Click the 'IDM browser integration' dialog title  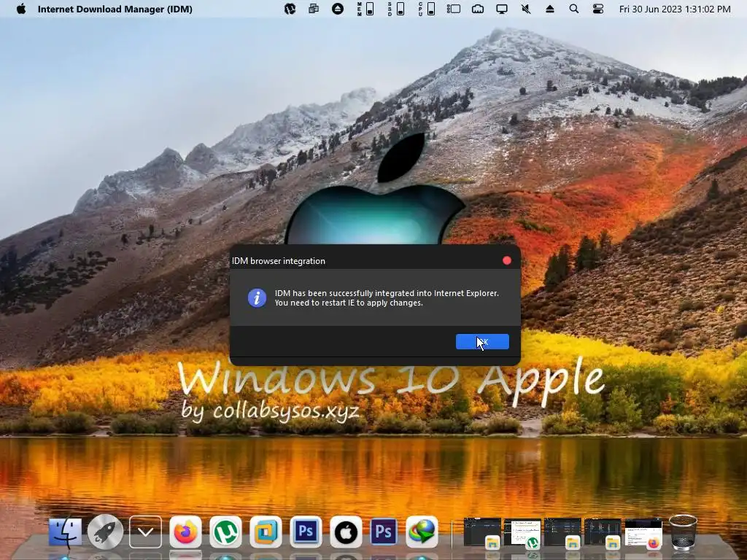[x=279, y=261]
